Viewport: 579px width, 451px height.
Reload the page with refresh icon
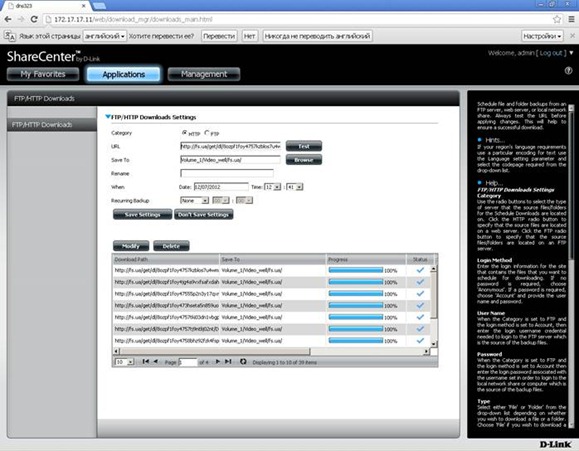tap(34, 19)
